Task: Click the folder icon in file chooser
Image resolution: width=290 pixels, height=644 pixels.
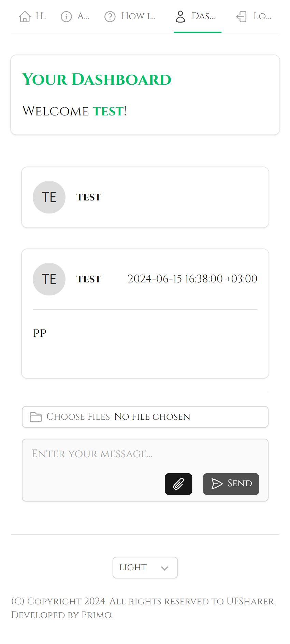Action: pyautogui.click(x=35, y=417)
